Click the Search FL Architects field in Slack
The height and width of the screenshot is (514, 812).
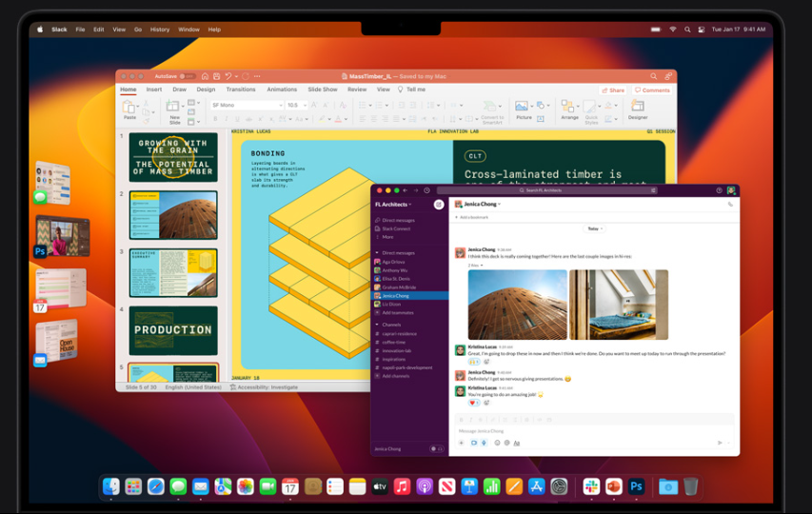pyautogui.click(x=547, y=190)
